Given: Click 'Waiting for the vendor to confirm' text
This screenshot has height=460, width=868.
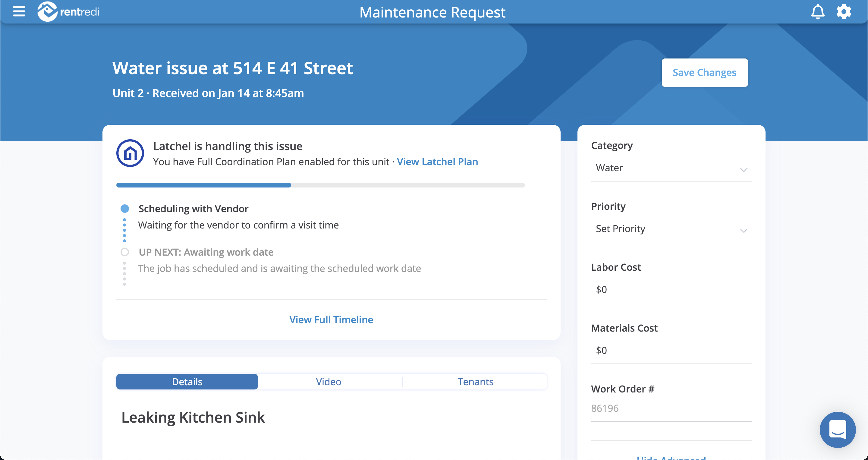Looking at the screenshot, I should click(x=238, y=225).
